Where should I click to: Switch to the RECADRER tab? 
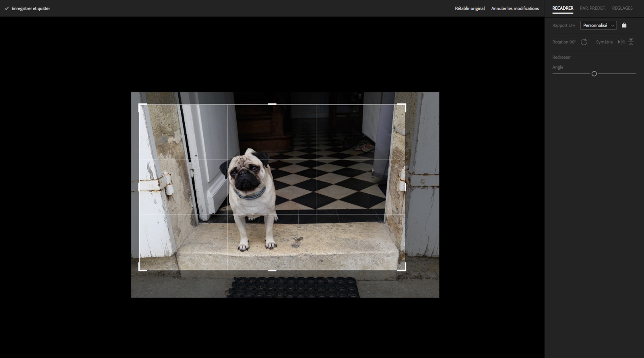[x=563, y=8]
